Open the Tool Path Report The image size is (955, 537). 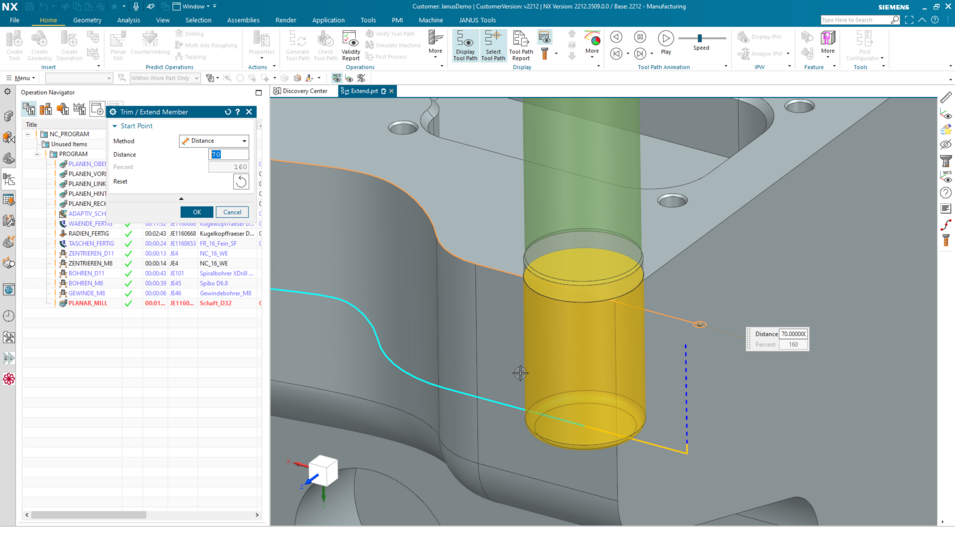521,45
